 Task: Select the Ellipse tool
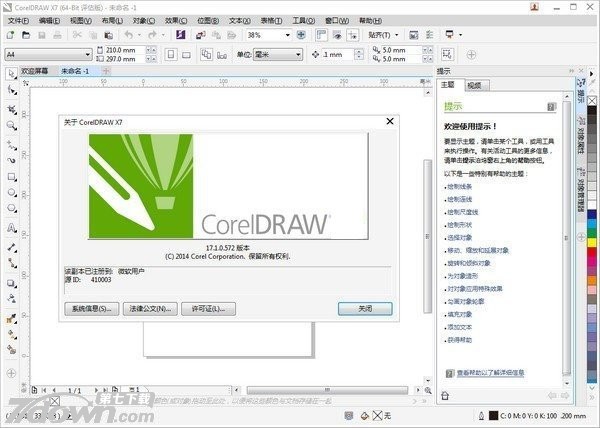point(11,192)
